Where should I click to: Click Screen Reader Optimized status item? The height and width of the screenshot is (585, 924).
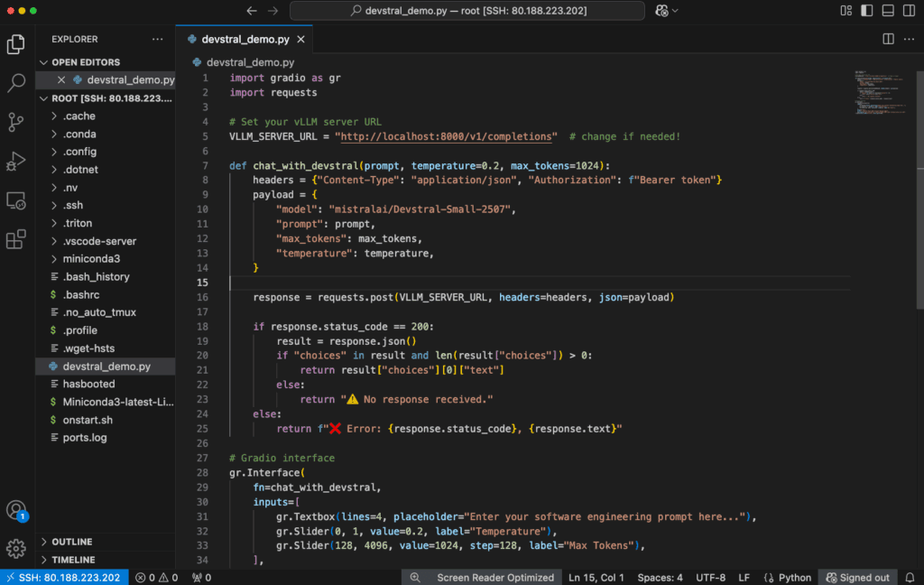coord(495,578)
